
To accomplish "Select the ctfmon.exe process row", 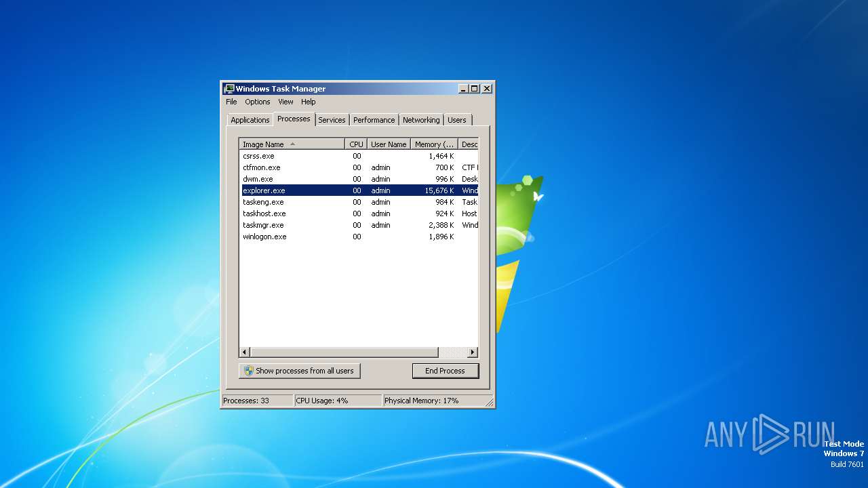I will coord(359,167).
